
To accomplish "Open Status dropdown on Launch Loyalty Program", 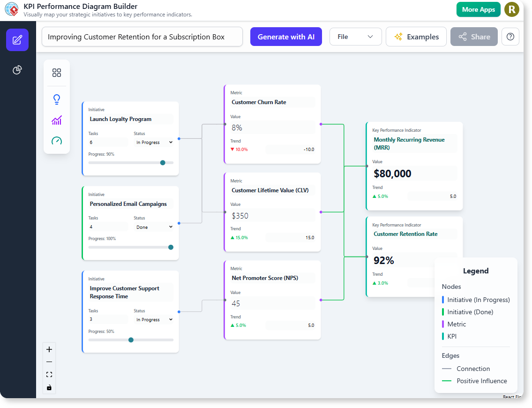I will point(154,142).
